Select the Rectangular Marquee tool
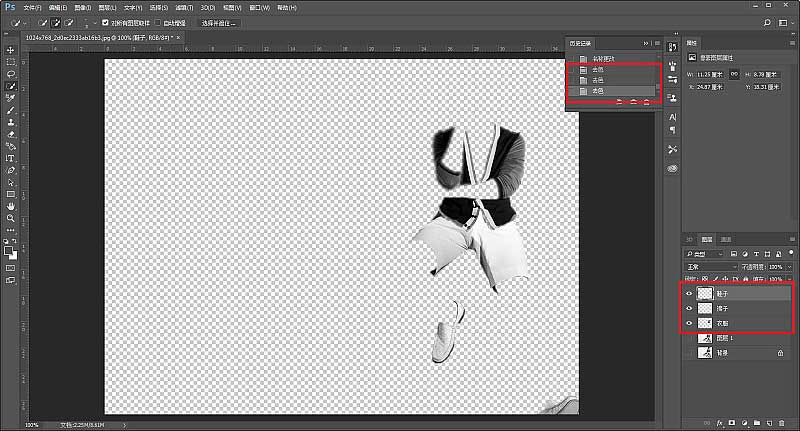This screenshot has width=800, height=431. coord(11,62)
